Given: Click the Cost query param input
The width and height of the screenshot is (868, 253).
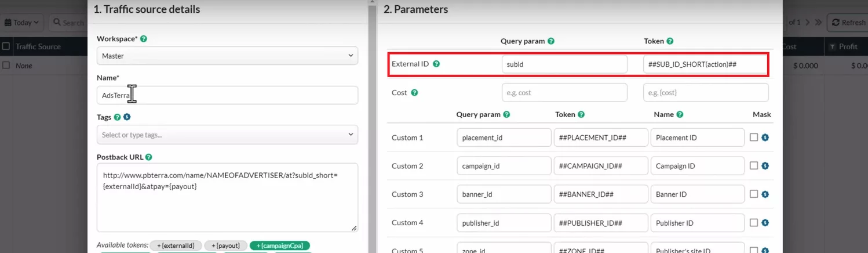Looking at the screenshot, I should (x=564, y=93).
